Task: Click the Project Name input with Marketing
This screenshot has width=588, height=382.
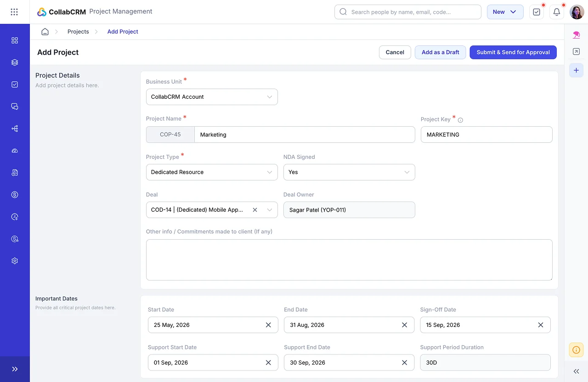Action: [305, 135]
